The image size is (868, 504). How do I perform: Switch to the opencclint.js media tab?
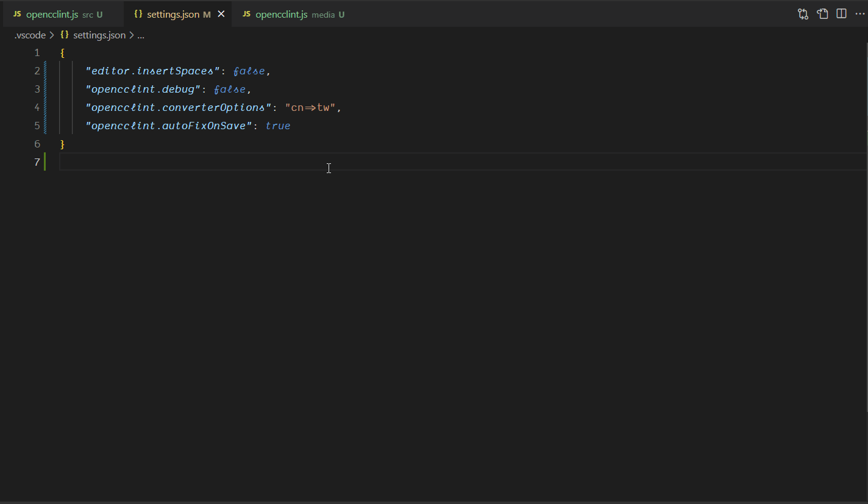(280, 13)
